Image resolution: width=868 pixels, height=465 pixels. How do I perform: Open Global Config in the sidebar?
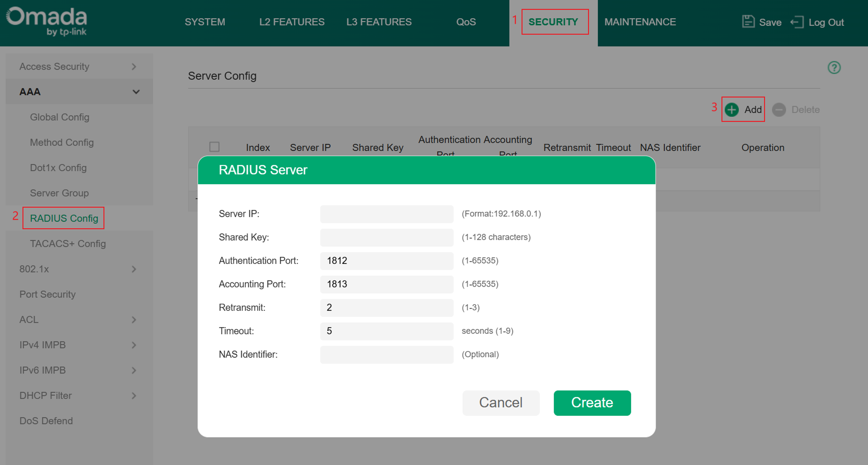(x=59, y=117)
